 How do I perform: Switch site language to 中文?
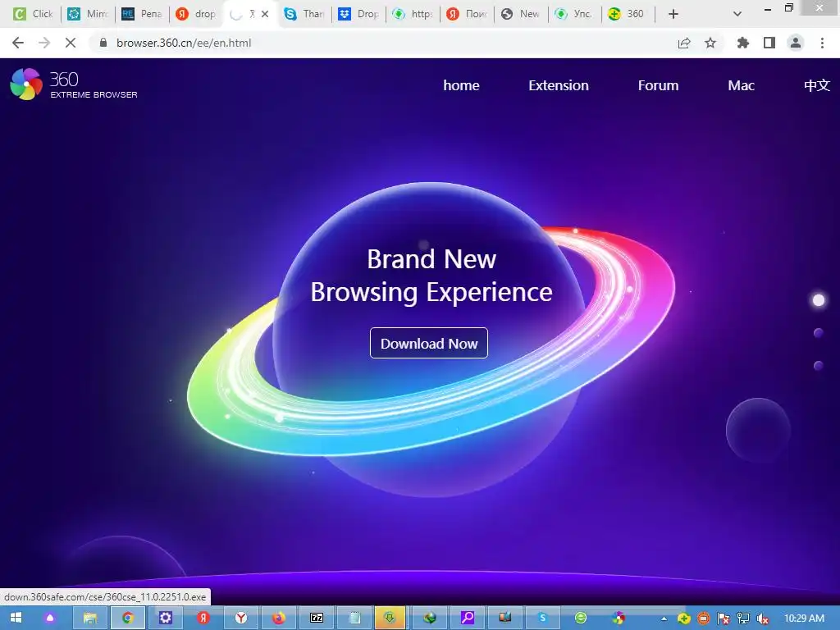point(816,85)
